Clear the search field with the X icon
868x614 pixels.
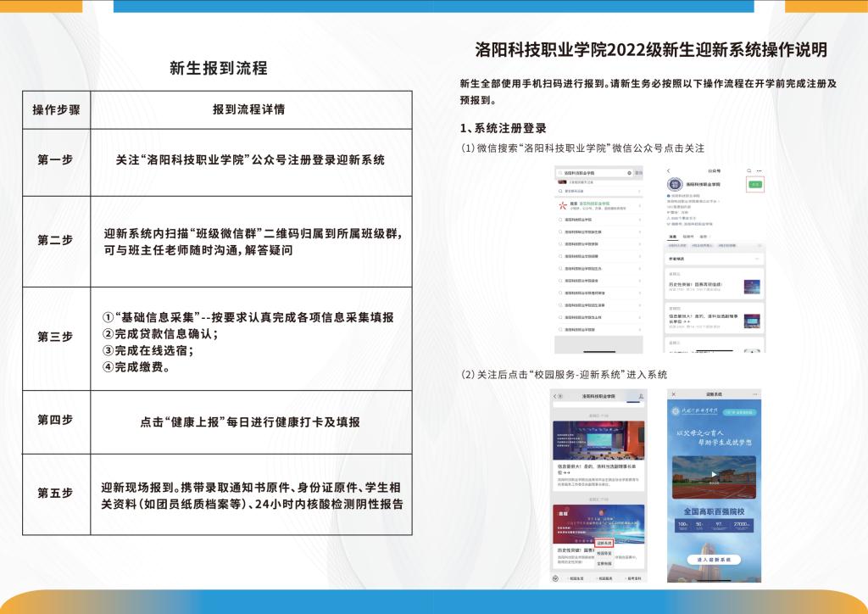(x=628, y=172)
